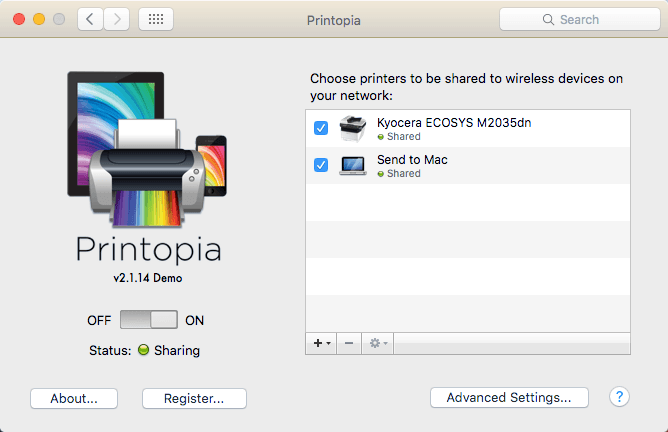The height and width of the screenshot is (432, 668).
Task: Click the Kyocera printer icon
Action: point(354,128)
